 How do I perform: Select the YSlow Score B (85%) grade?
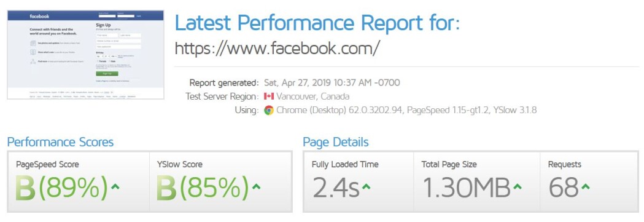click(203, 188)
